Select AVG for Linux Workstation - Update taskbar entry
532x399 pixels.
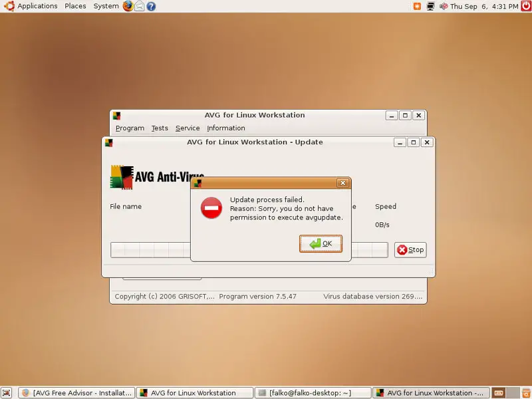[x=431, y=393]
